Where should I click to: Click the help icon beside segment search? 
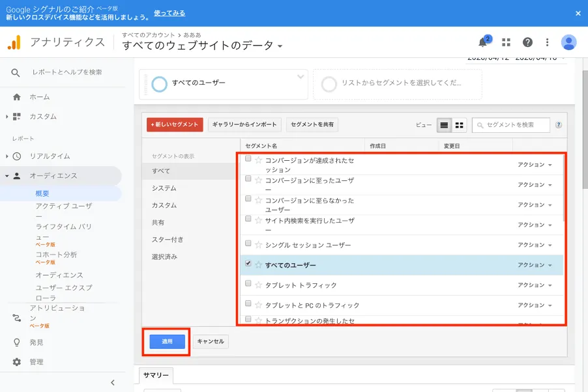559,125
